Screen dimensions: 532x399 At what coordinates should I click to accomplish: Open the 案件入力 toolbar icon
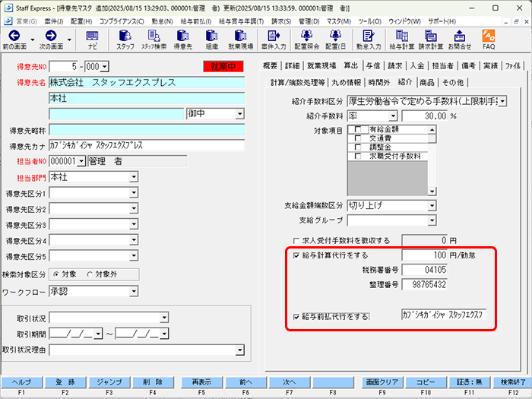tap(274, 36)
